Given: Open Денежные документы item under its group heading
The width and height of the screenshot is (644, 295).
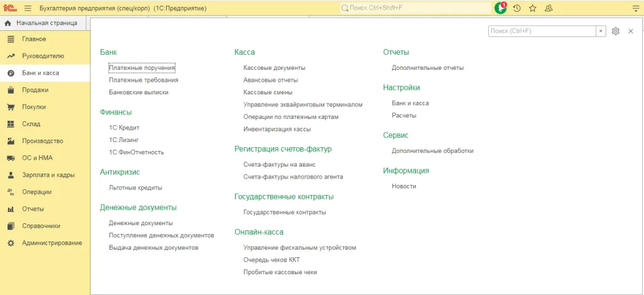Looking at the screenshot, I should coord(140,223).
